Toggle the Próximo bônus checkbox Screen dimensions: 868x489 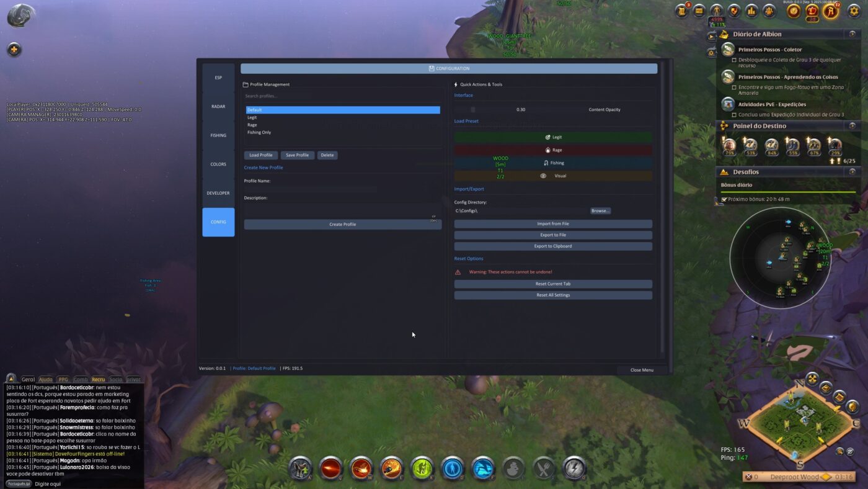coord(724,199)
